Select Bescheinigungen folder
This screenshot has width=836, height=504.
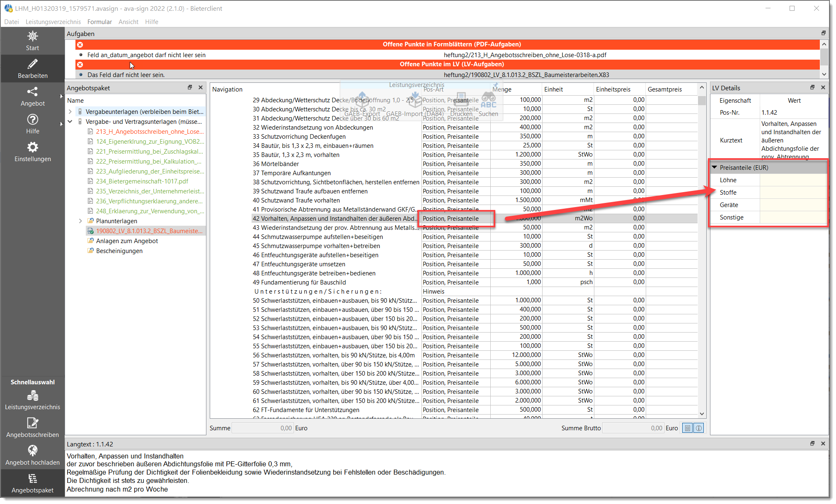(119, 251)
